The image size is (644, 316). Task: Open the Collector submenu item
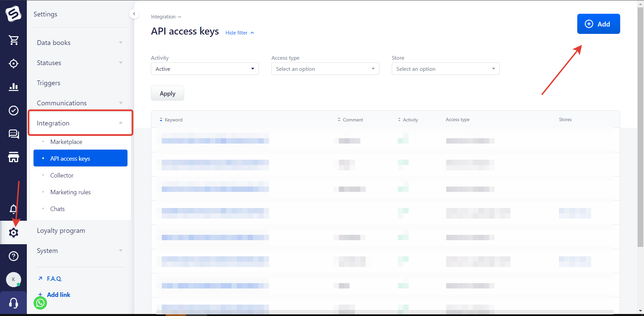click(62, 175)
